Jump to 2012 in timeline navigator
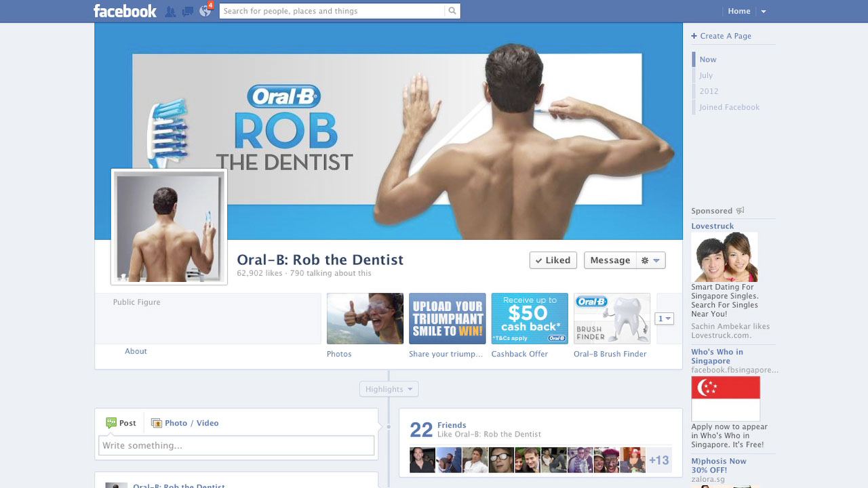 [709, 91]
